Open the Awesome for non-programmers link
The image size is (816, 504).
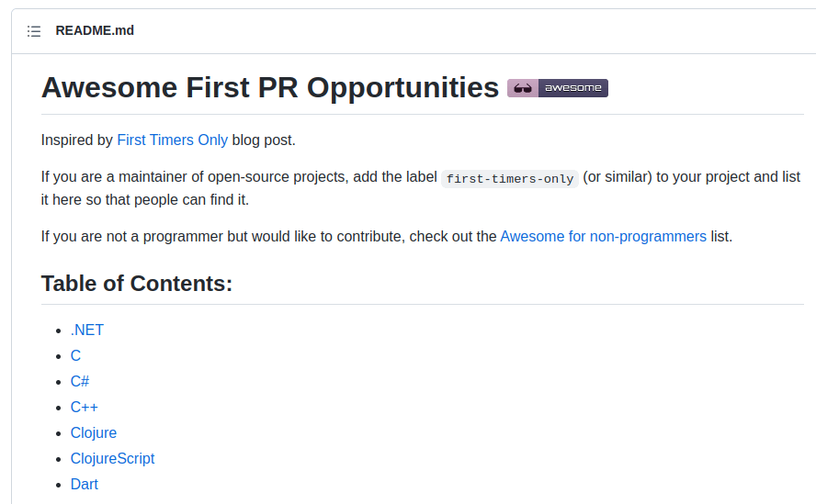603,236
